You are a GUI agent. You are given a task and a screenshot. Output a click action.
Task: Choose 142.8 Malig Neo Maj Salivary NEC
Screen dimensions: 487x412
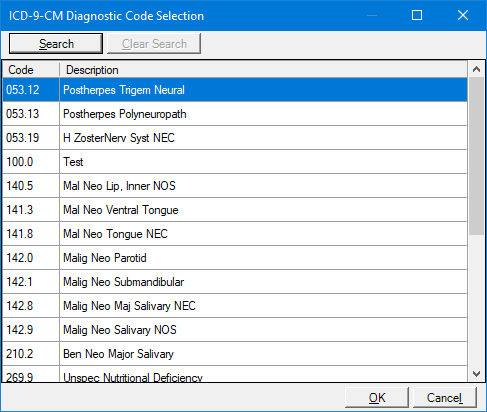click(235, 306)
